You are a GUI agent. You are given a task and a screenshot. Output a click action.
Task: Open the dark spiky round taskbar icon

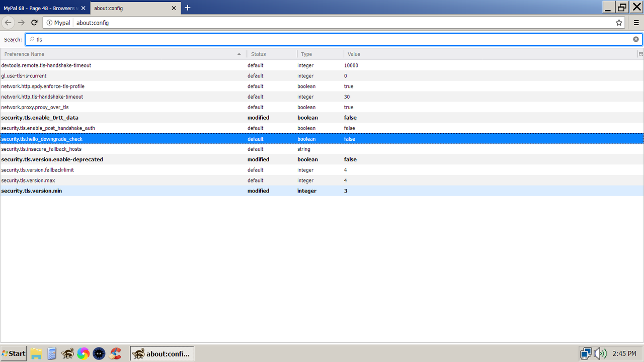tap(100, 353)
